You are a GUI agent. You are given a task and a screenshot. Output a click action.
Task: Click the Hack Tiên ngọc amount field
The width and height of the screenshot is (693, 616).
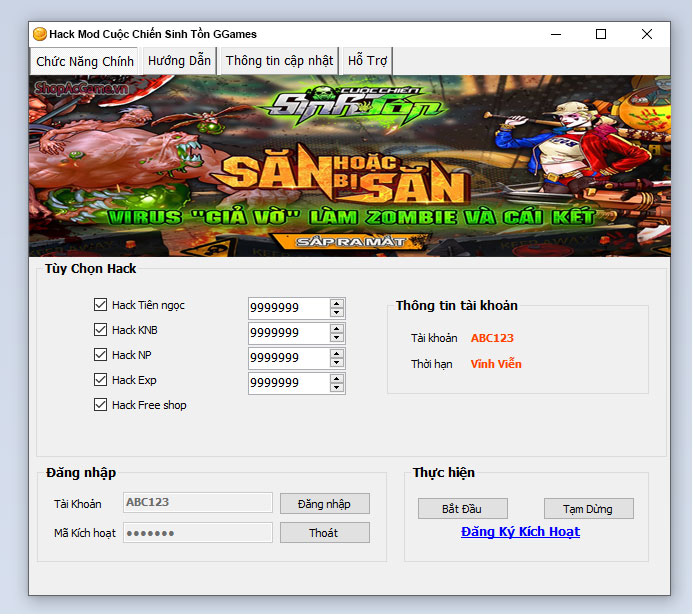pyautogui.click(x=289, y=308)
